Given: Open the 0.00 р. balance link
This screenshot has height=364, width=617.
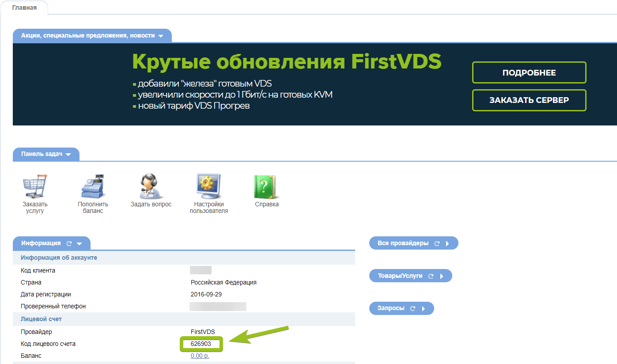Looking at the screenshot, I should click(x=200, y=356).
